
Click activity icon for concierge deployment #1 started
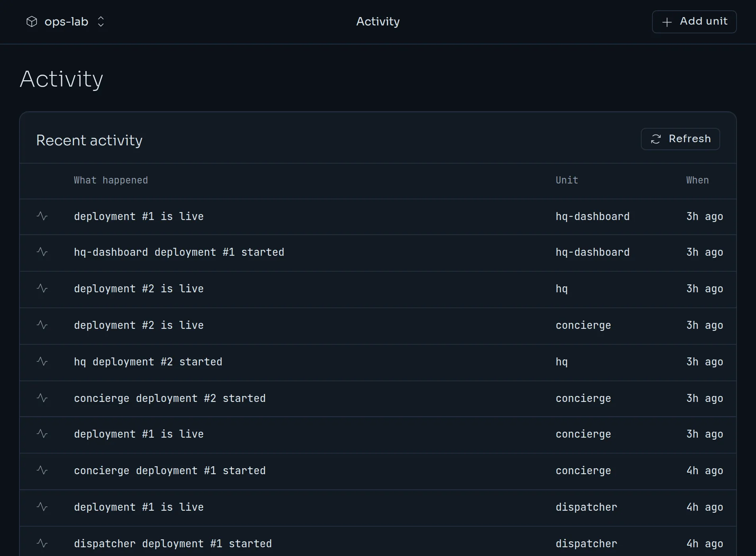click(42, 470)
